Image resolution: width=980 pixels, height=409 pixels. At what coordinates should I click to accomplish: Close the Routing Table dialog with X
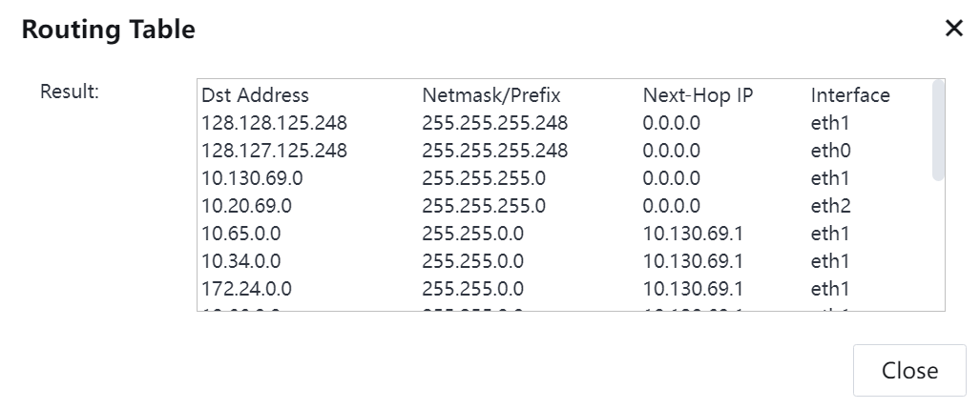click(x=953, y=29)
